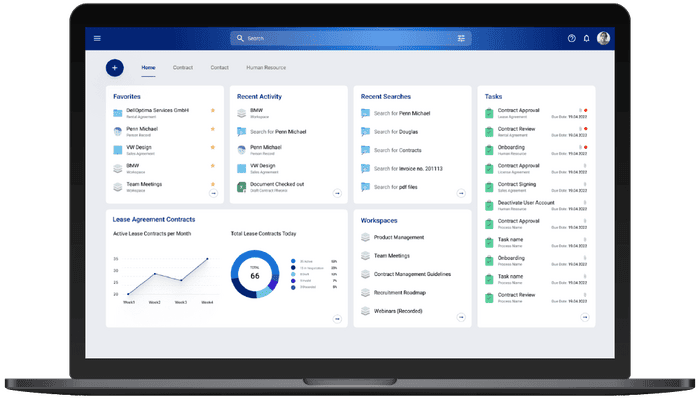This screenshot has width=700, height=399.
Task: Click the Tasks card heading
Action: (x=493, y=96)
